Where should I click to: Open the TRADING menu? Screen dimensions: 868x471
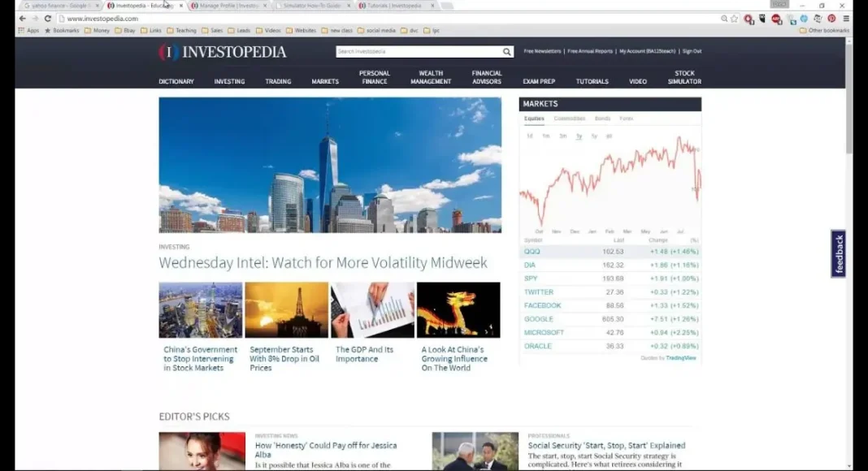point(278,81)
